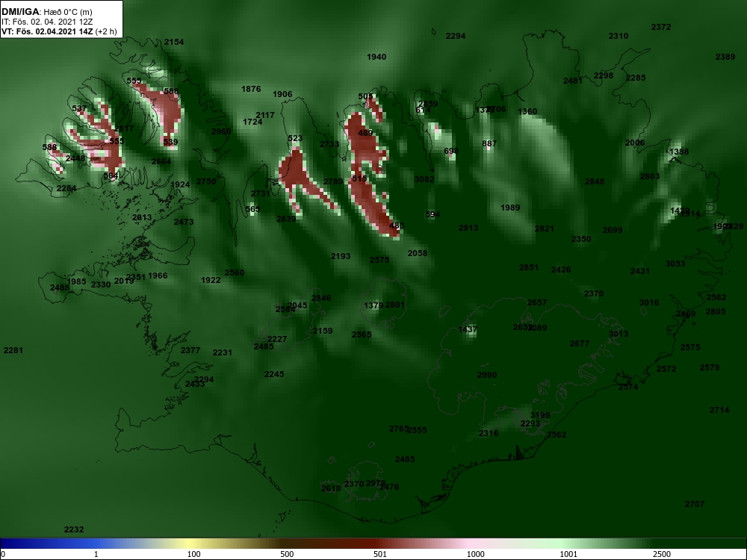The image size is (747, 560).
Task: Click the map value '1906'
Action: coord(282,94)
